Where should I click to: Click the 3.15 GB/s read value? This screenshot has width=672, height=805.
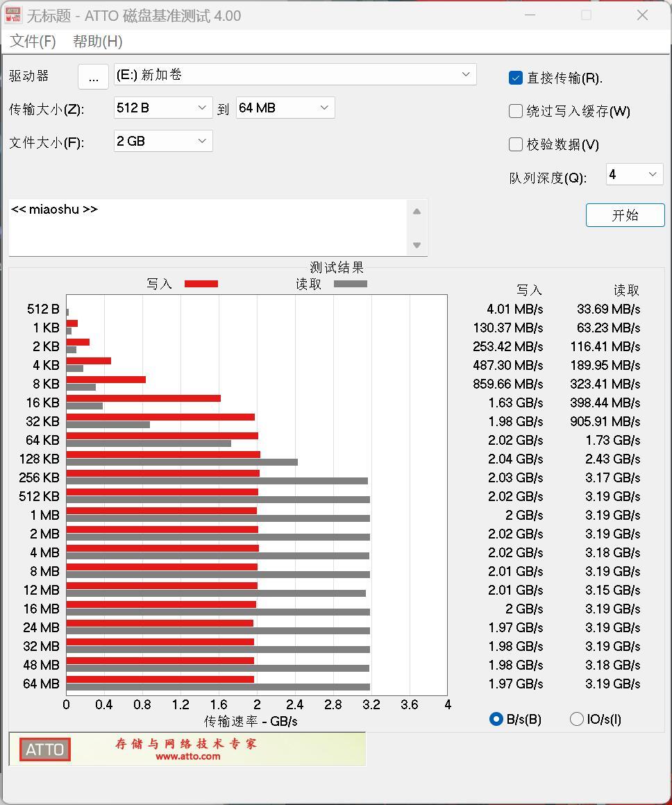click(613, 590)
